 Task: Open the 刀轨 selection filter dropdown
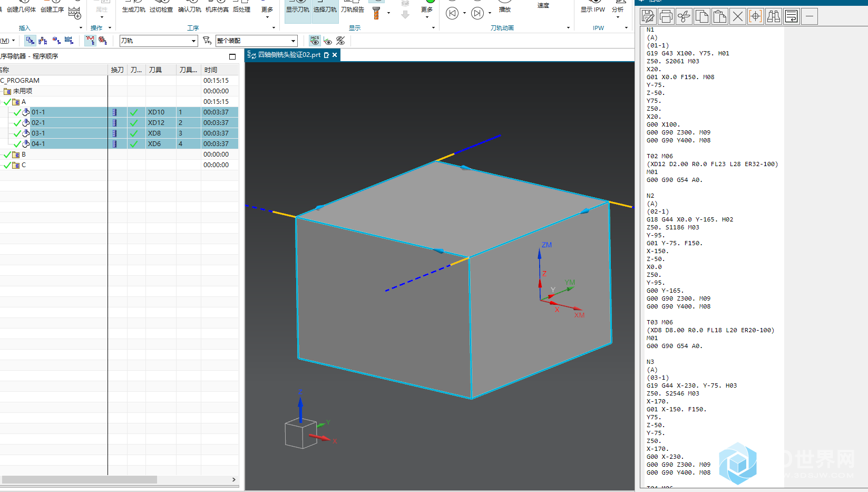(x=193, y=41)
